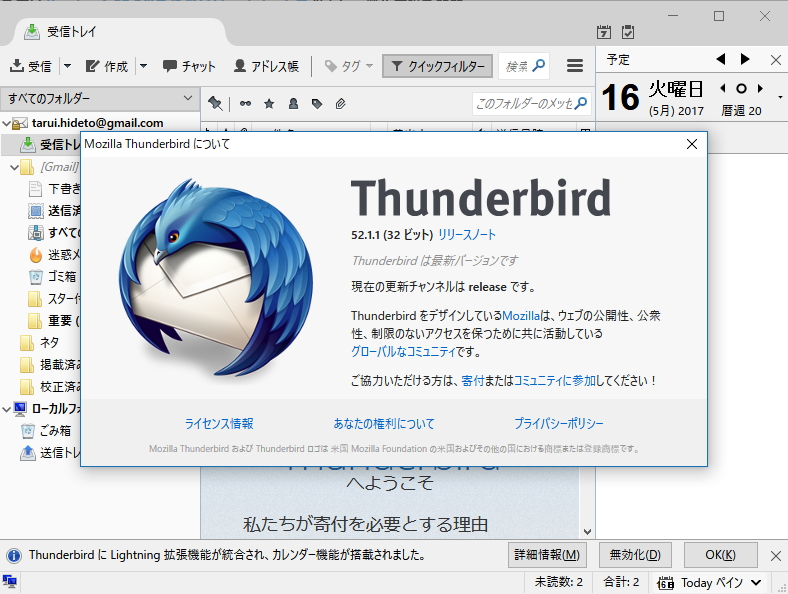Open the アドレス帳 address book

pos(266,66)
